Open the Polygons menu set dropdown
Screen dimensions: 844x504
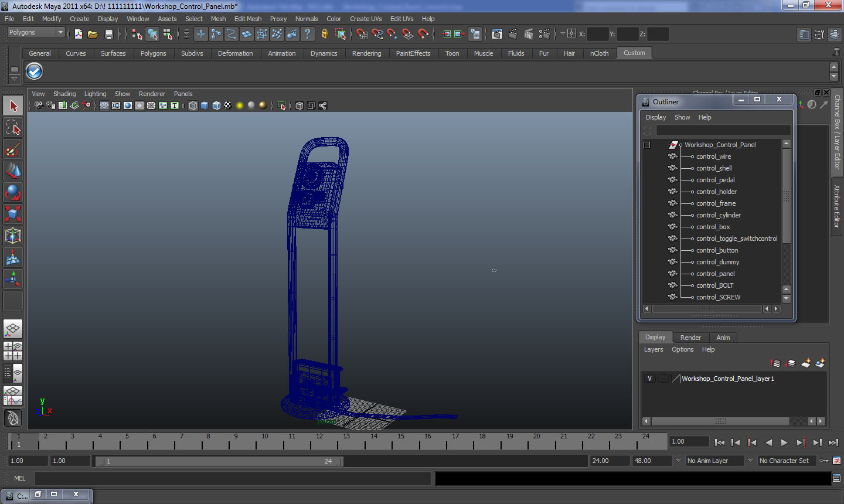coord(35,32)
